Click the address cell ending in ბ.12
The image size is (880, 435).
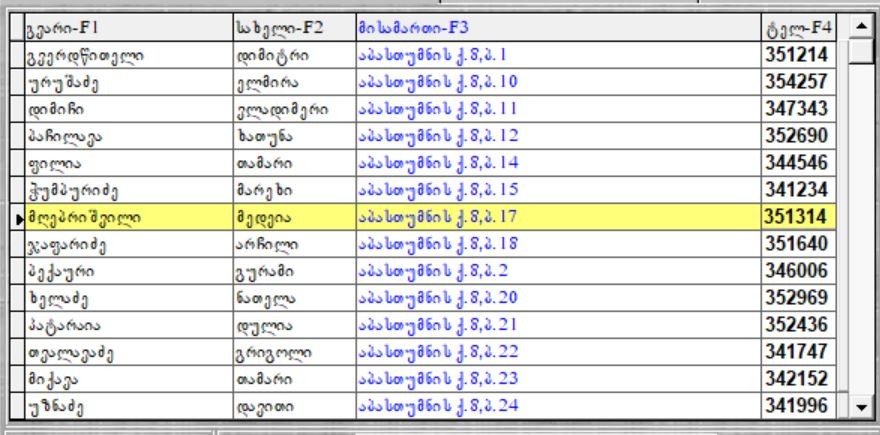558,136
